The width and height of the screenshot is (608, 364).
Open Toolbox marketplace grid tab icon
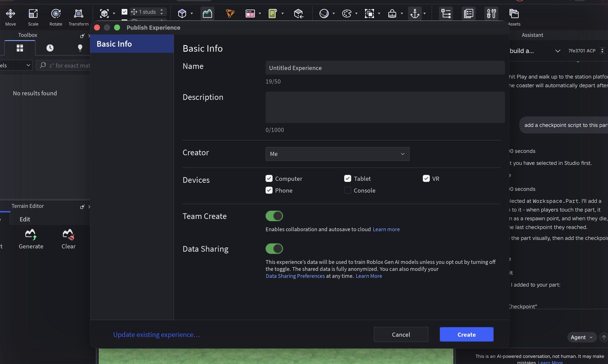pos(20,48)
